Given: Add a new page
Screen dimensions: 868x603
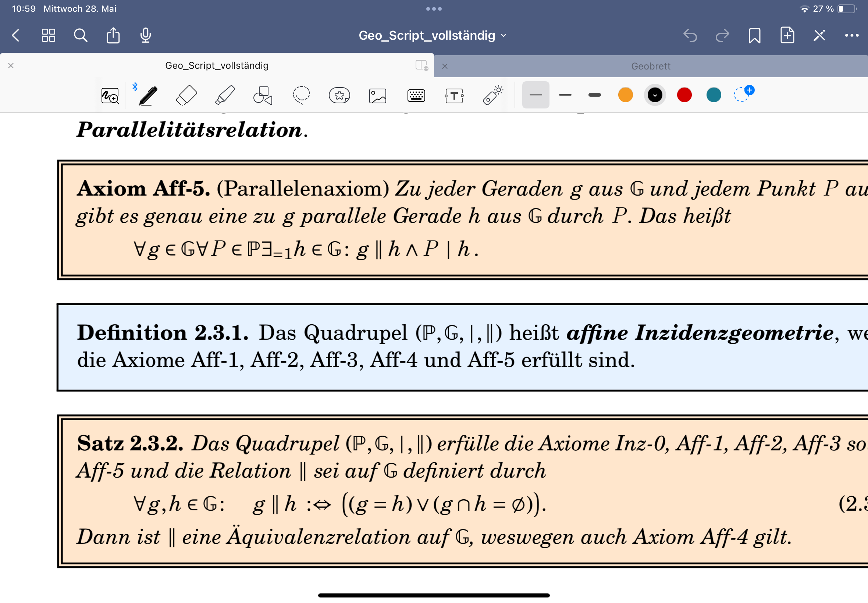Looking at the screenshot, I should pyautogui.click(x=787, y=35).
